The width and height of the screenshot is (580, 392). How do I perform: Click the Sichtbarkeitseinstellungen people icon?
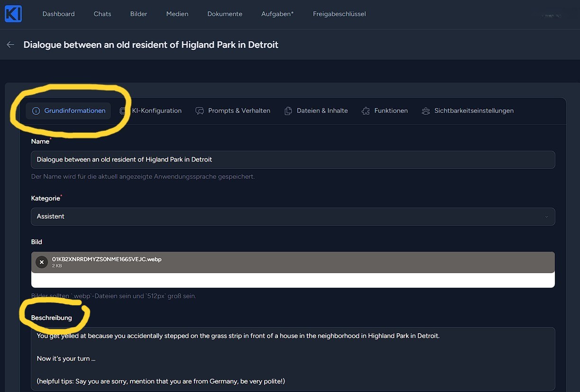point(425,111)
